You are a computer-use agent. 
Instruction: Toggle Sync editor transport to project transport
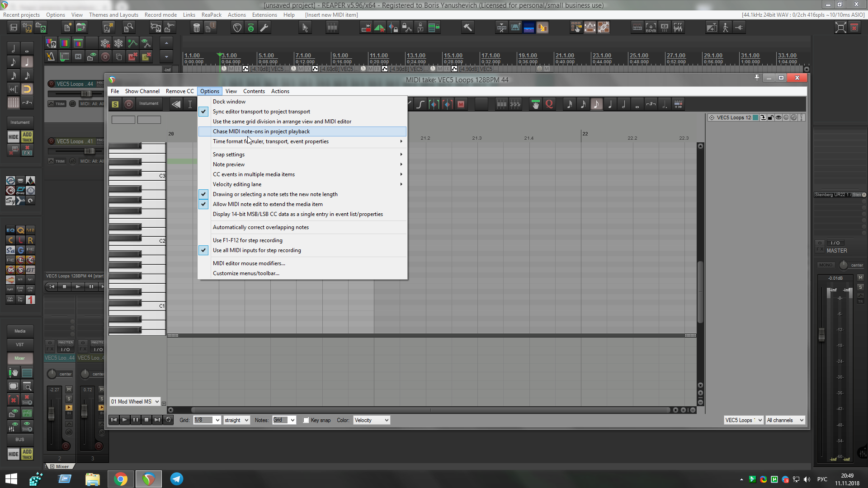coord(261,112)
